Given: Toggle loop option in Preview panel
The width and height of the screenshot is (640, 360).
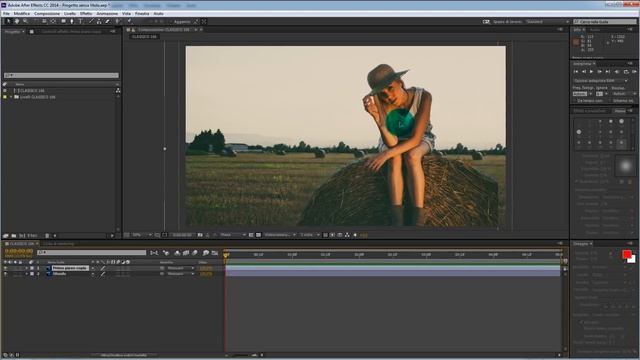Looking at the screenshot, I should pyautogui.click(x=626, y=72).
